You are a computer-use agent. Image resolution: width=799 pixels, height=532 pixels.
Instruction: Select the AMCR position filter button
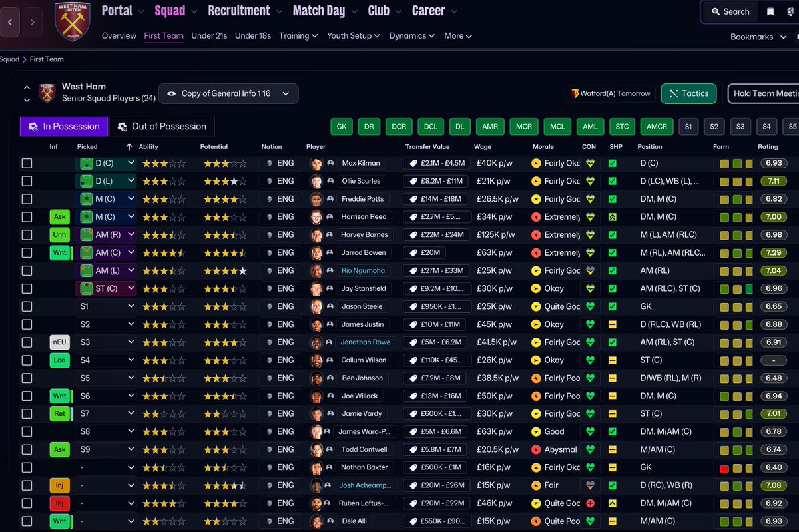657,126
